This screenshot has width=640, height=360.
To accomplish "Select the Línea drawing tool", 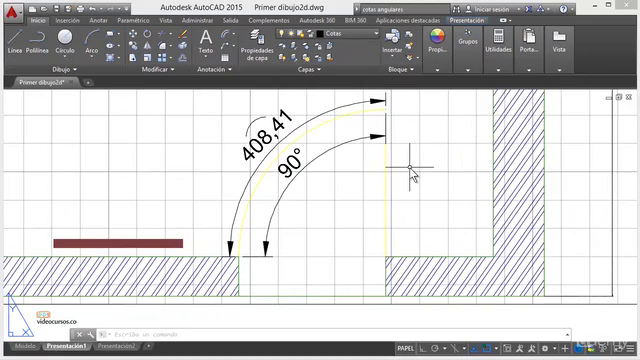I will [15, 41].
